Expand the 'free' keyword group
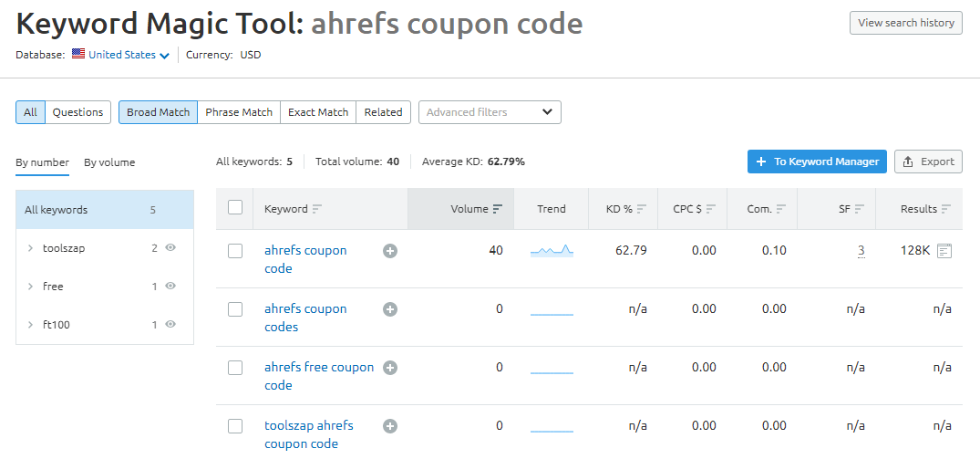This screenshot has height=459, width=980. [x=30, y=287]
